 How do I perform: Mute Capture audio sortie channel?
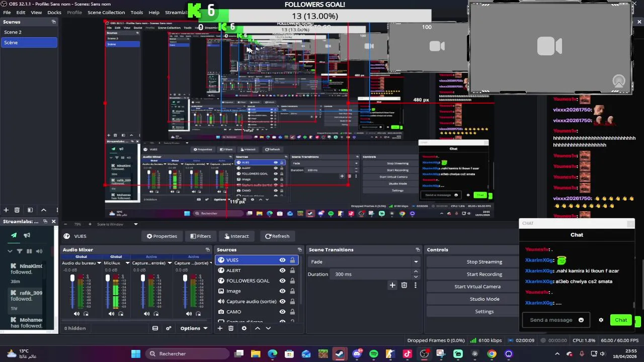[x=189, y=314]
